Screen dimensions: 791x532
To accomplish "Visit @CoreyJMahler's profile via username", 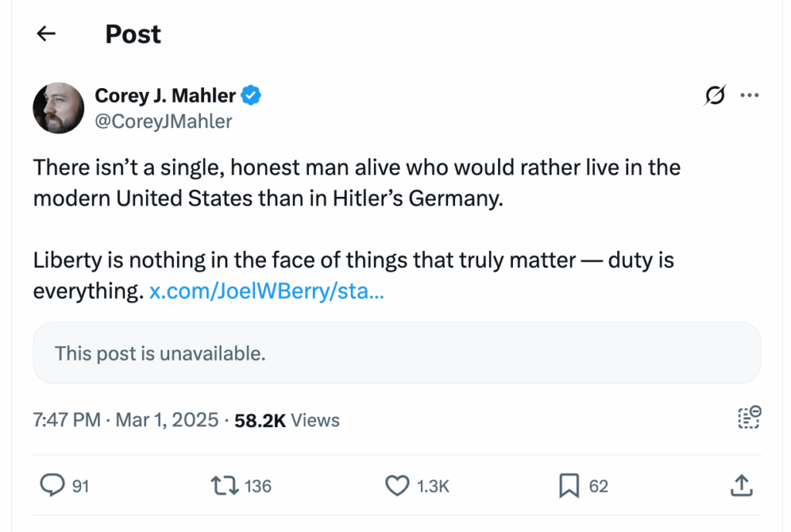I will click(x=163, y=121).
